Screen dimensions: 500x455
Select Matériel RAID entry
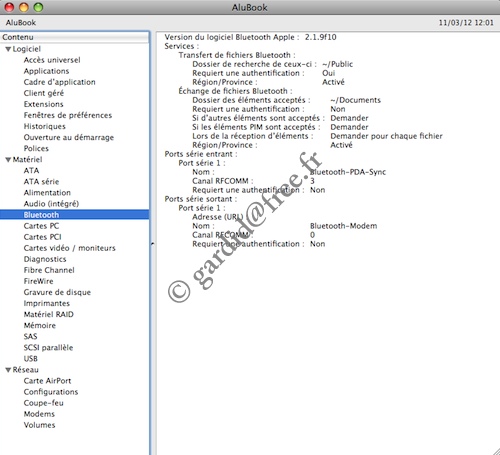click(49, 314)
